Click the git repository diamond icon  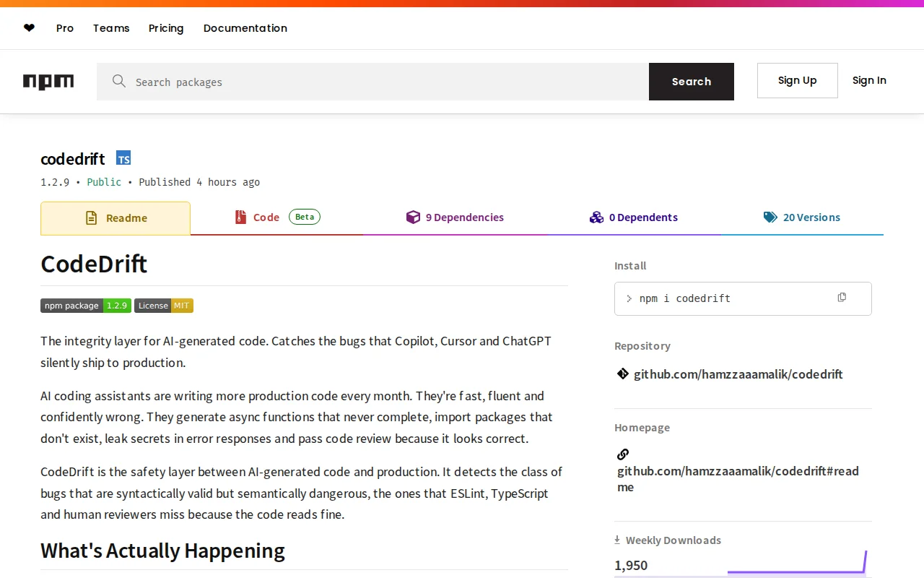623,374
